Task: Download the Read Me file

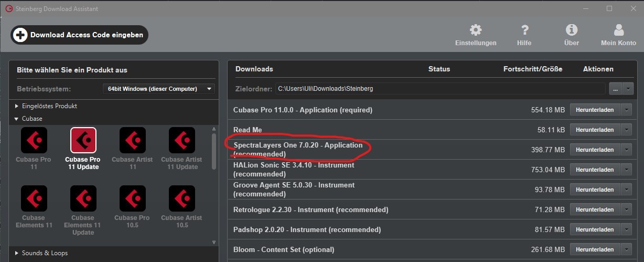Action: [x=595, y=130]
